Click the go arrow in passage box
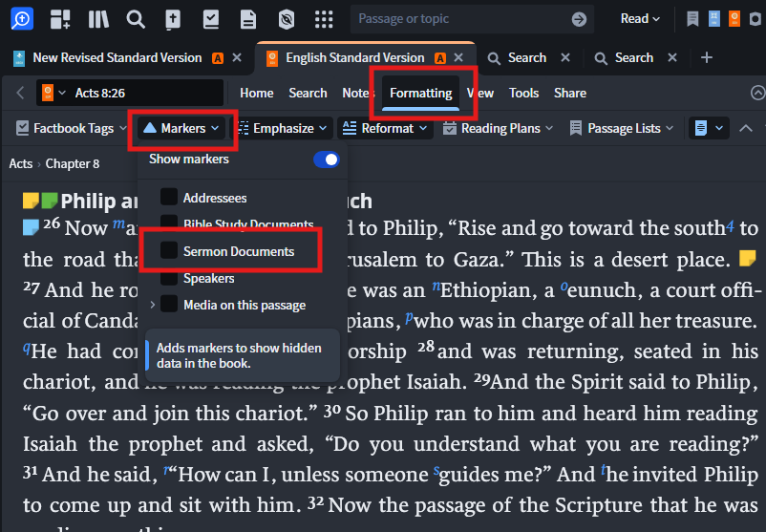This screenshot has height=532, width=766. click(579, 19)
